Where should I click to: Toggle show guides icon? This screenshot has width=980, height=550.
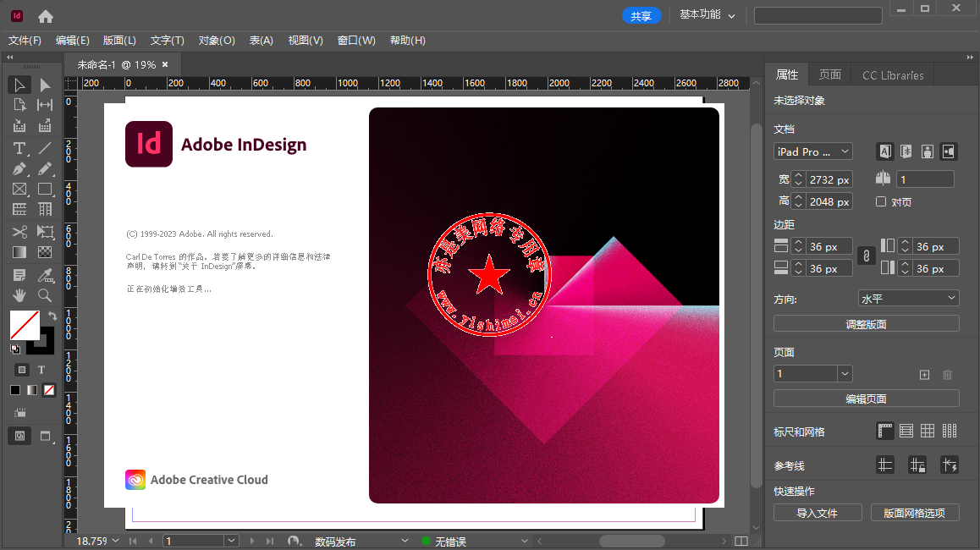[x=885, y=465]
